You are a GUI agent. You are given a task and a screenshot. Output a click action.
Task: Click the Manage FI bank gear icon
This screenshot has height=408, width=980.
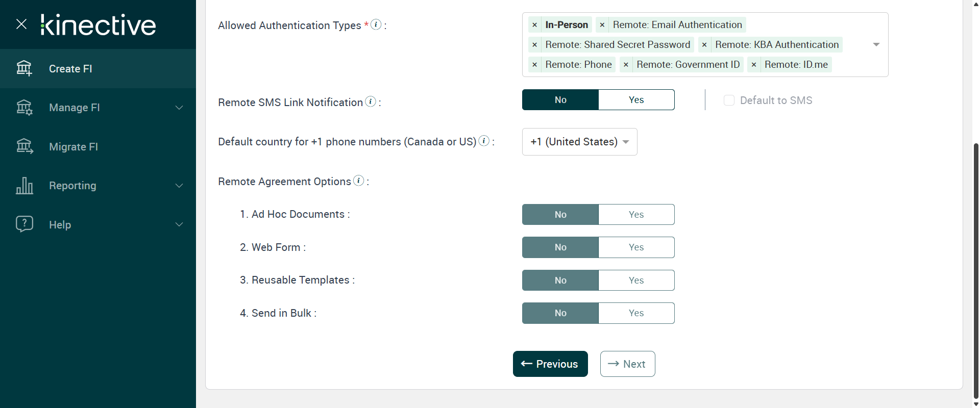click(24, 108)
